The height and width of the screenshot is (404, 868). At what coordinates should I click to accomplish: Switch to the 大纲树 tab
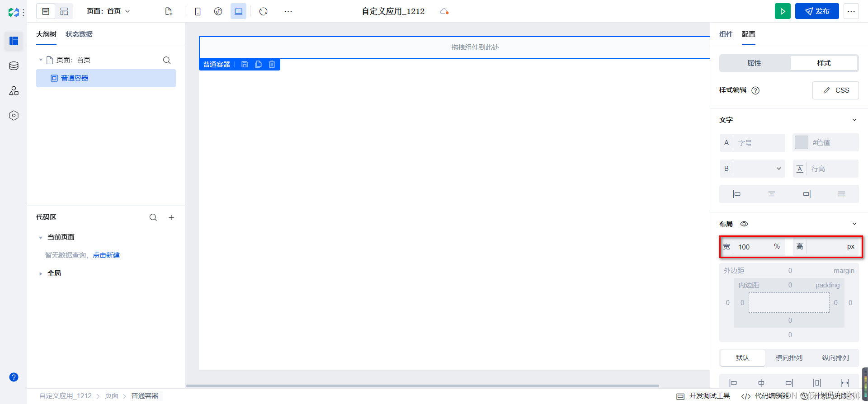(x=46, y=34)
